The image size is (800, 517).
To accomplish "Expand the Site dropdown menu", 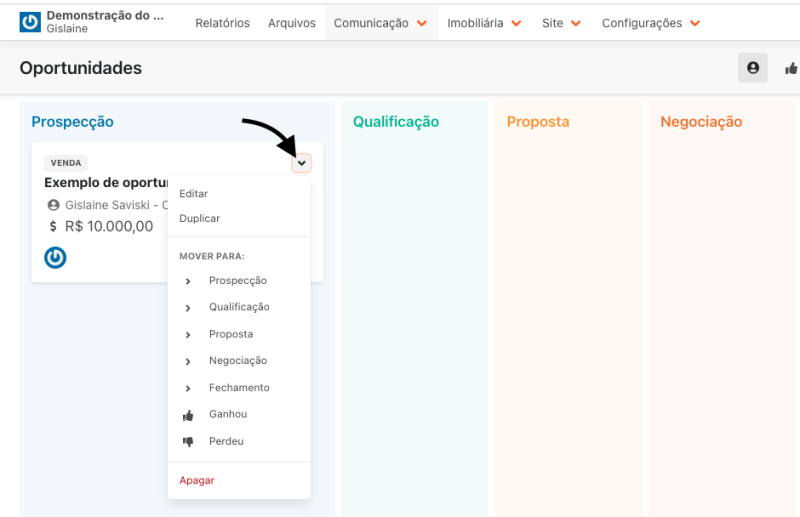I will [x=562, y=23].
